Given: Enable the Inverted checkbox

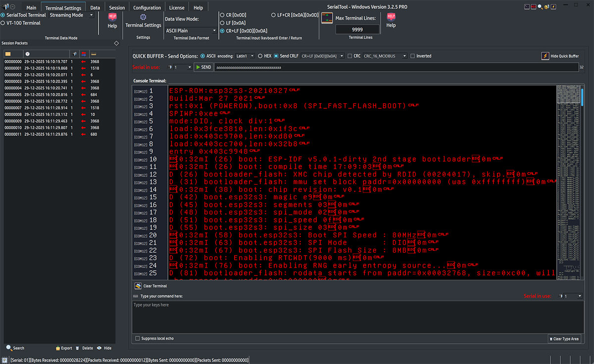Looking at the screenshot, I should pos(411,55).
